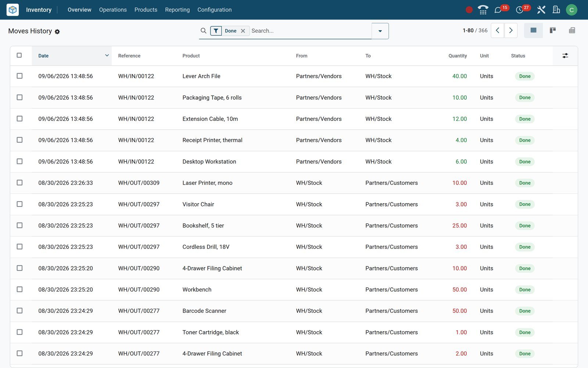The height and width of the screenshot is (368, 588).
Task: Click the search magnifier icon
Action: pyautogui.click(x=204, y=31)
